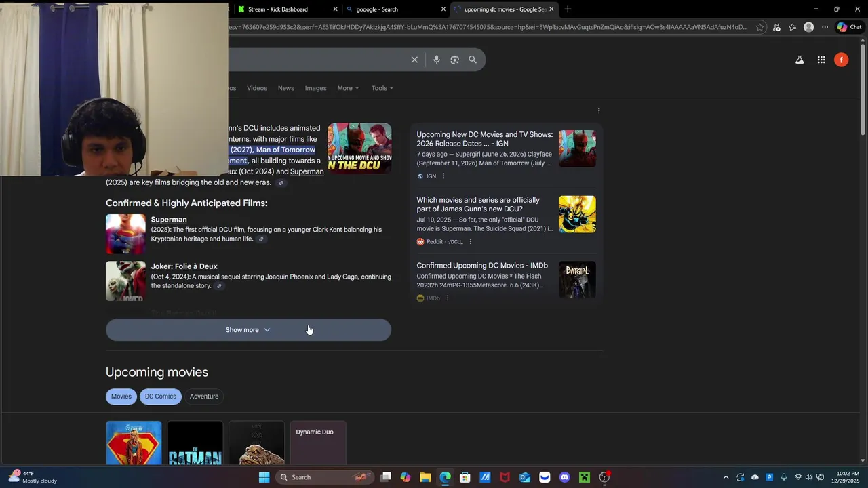Click the 'Joker: Folie à Deux' title
This screenshot has height=488, width=868.
click(x=184, y=266)
